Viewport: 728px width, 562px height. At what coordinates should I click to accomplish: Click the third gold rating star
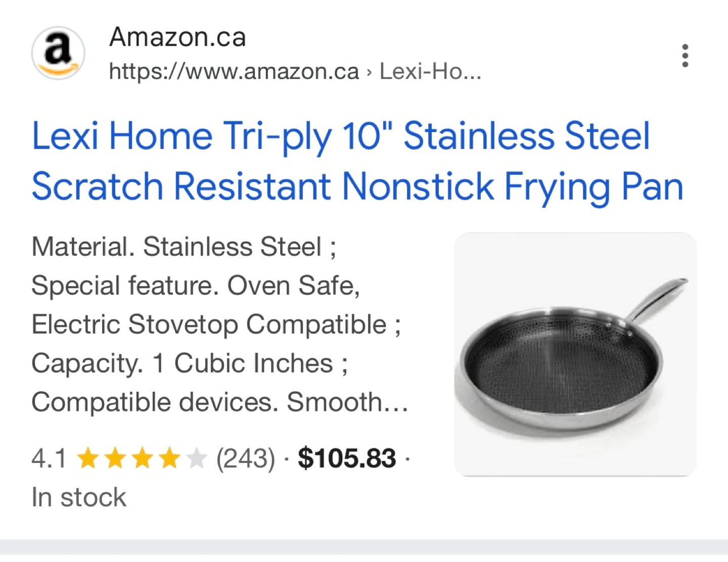(x=143, y=458)
